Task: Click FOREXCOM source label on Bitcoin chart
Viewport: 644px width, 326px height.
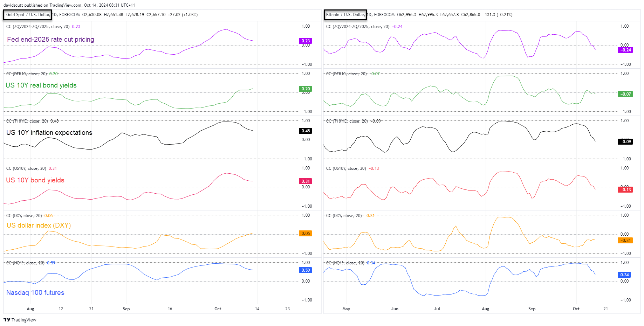Action: [x=384, y=15]
